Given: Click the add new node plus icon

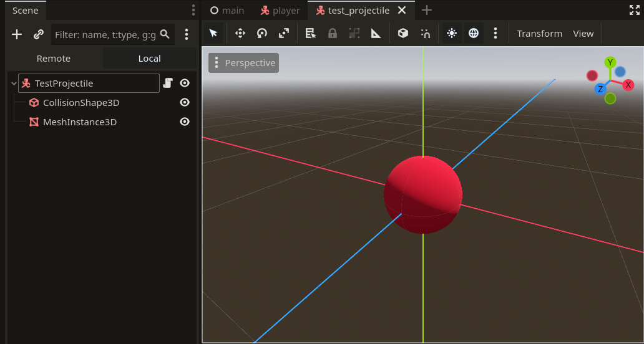Looking at the screenshot, I should click(17, 35).
